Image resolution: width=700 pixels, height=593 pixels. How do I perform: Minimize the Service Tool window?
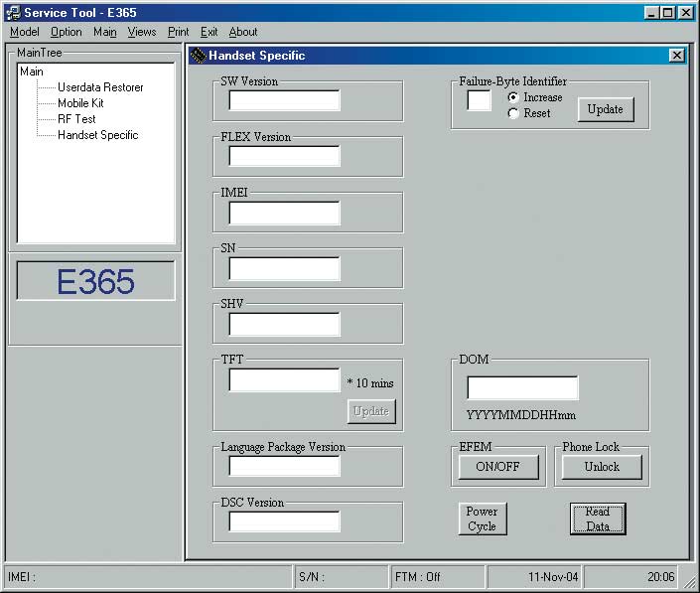651,13
